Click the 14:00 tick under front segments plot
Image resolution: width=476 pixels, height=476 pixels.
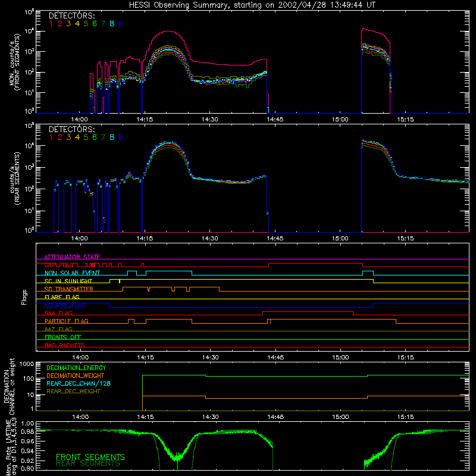[79, 120]
